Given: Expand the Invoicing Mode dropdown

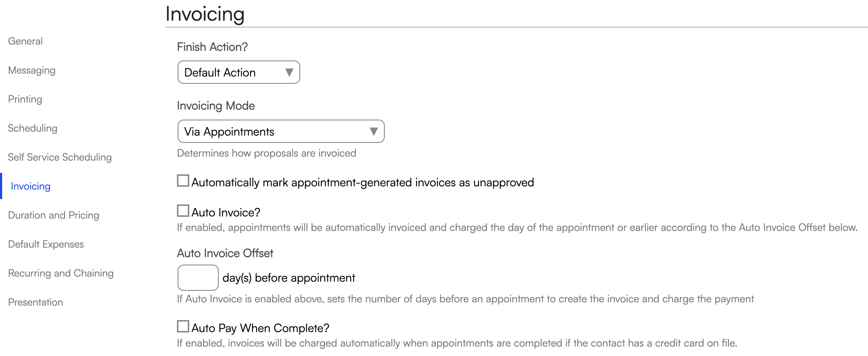Looking at the screenshot, I should (x=280, y=132).
